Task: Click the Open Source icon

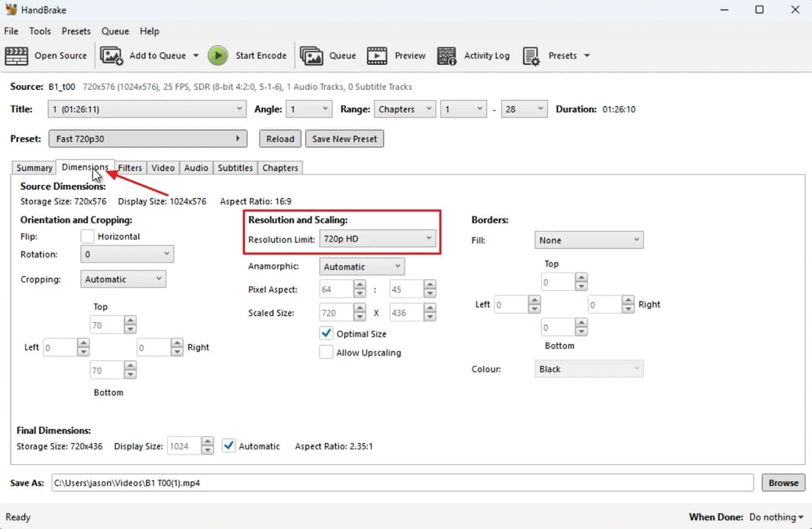Action: 16,56
